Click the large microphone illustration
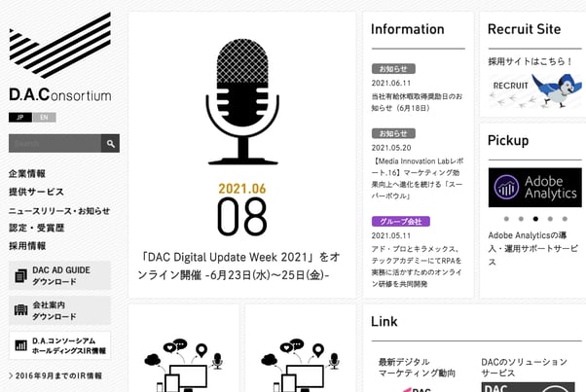Screen dimensions: 586x392 coord(242,101)
